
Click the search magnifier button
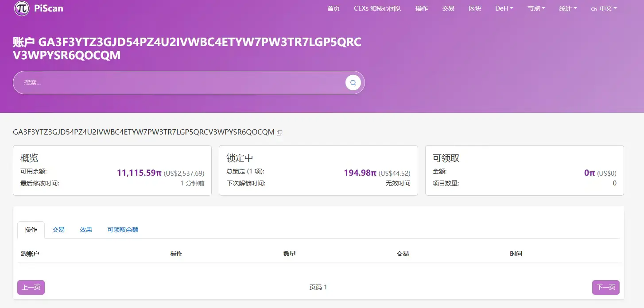click(x=353, y=82)
